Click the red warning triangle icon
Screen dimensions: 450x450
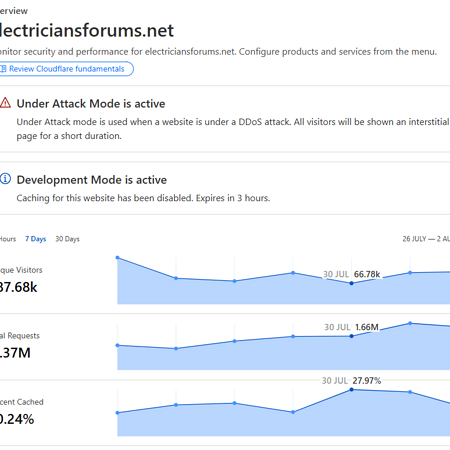coord(5,103)
